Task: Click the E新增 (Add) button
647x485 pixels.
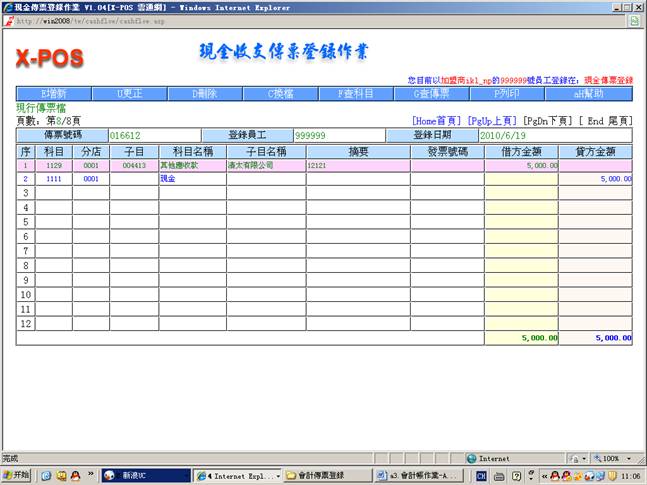Action: click(55, 93)
